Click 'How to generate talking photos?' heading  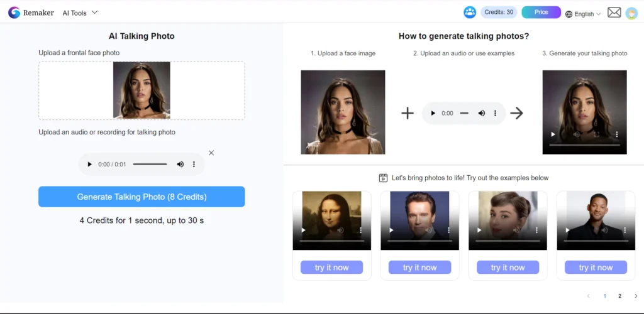pos(464,36)
